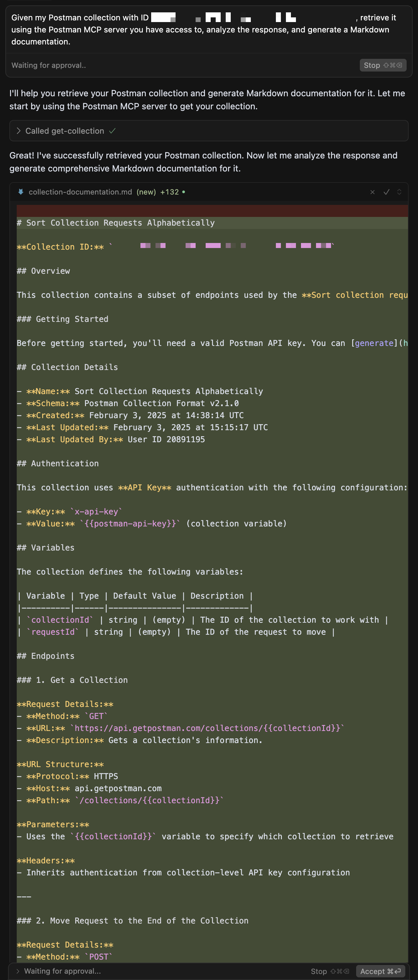Click the green checkmark beside Called get-collection
418x980 pixels.
point(112,131)
